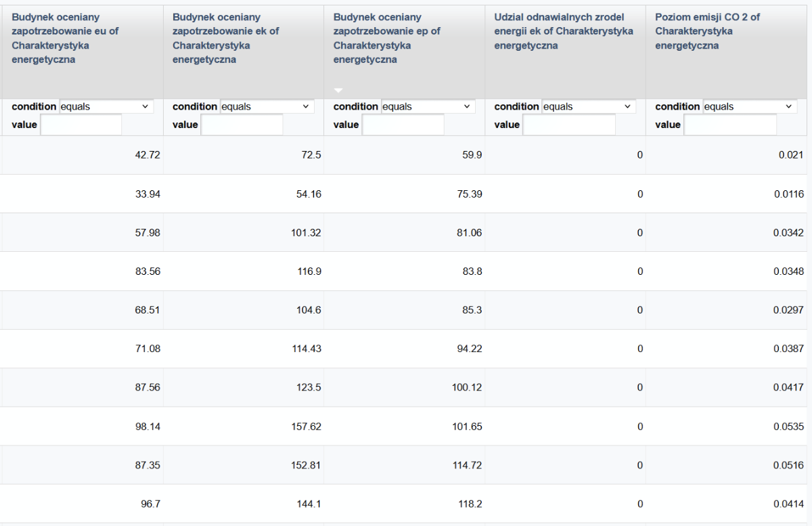The height and width of the screenshot is (526, 812).
Task: Select the cell with value 0.0535
Action: point(729,426)
